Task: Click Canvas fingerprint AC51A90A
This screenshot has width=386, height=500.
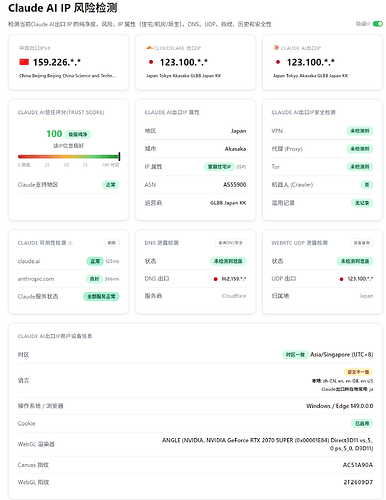Action: [x=358, y=465]
